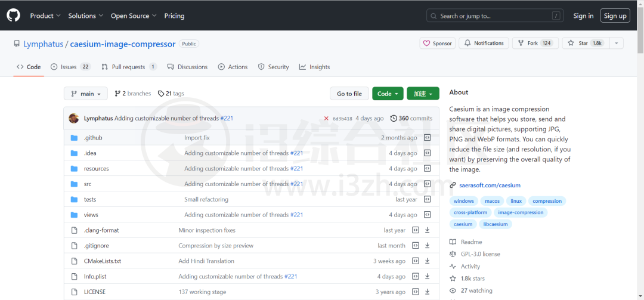Open the Star lists dropdown arrow
This screenshot has width=644, height=300.
(x=617, y=43)
